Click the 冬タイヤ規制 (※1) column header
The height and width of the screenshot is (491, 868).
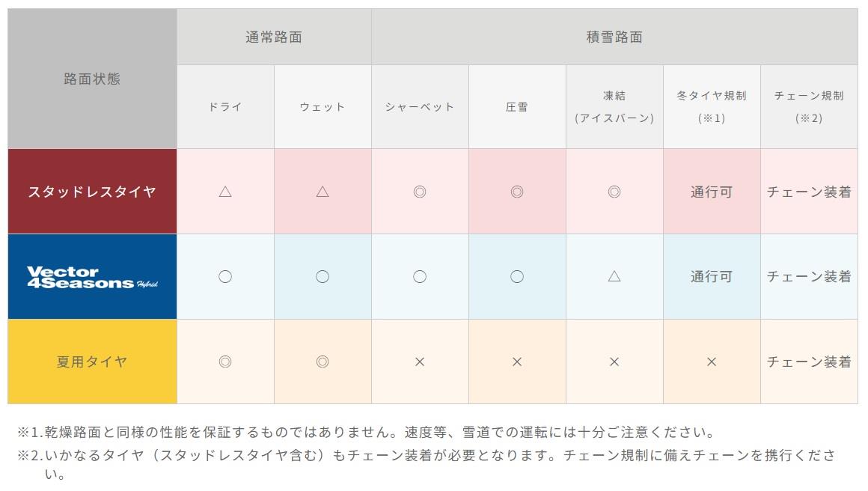coord(712,107)
